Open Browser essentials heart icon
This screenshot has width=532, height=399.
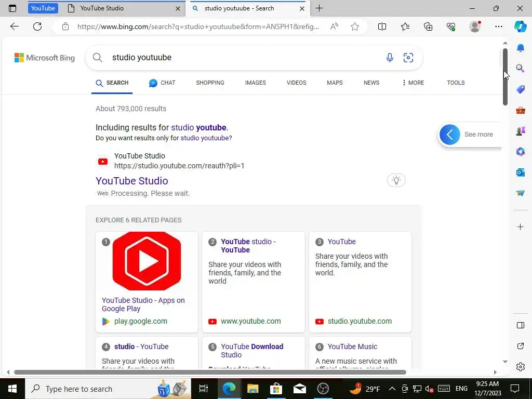(x=451, y=26)
